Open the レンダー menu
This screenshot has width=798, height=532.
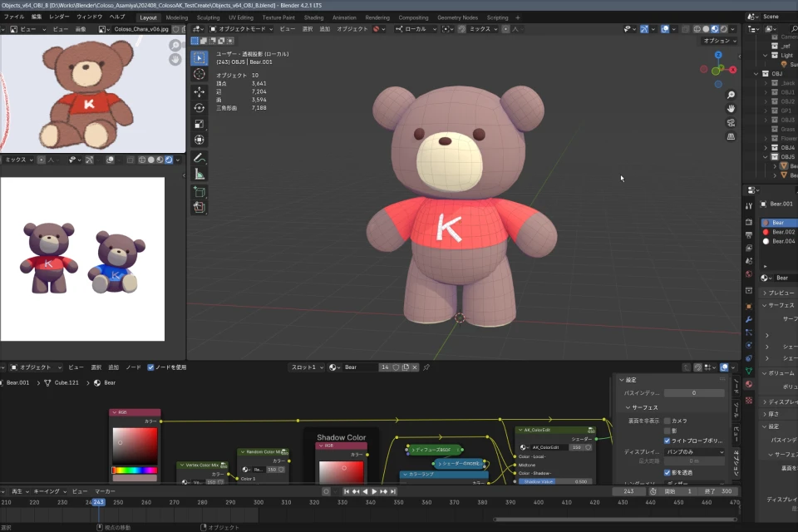(59, 17)
